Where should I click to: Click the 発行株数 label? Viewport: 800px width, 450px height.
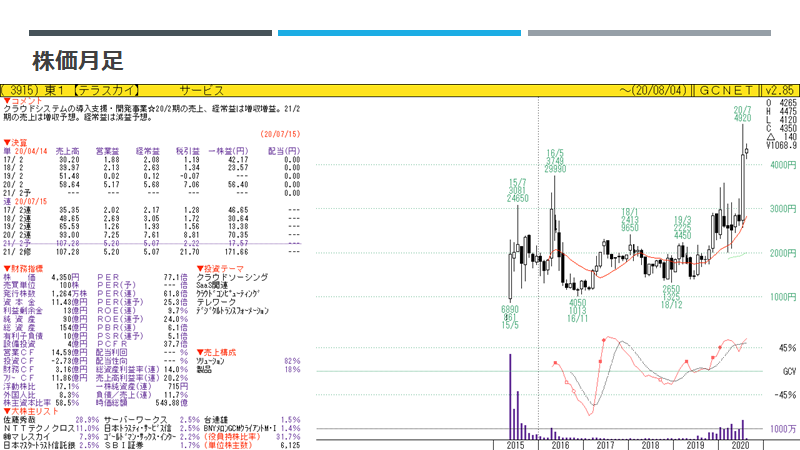[19, 294]
